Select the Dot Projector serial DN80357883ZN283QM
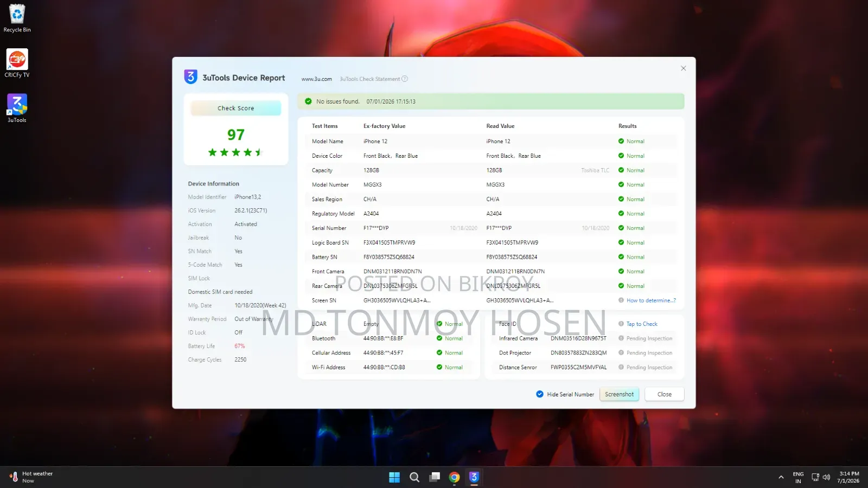Image resolution: width=868 pixels, height=488 pixels. pyautogui.click(x=578, y=353)
